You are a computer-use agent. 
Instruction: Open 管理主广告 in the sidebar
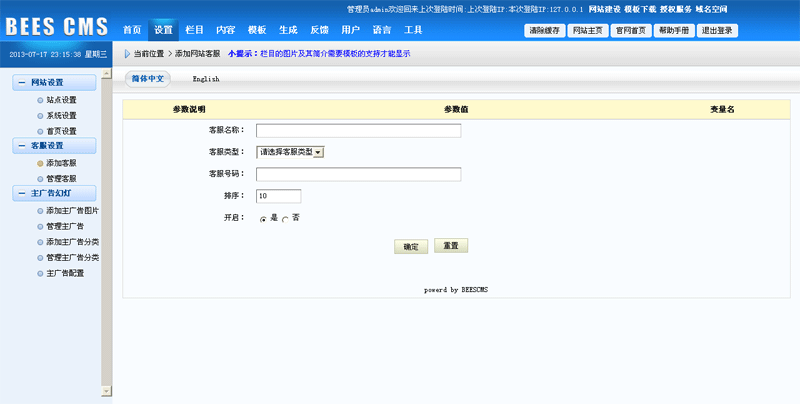coord(65,226)
